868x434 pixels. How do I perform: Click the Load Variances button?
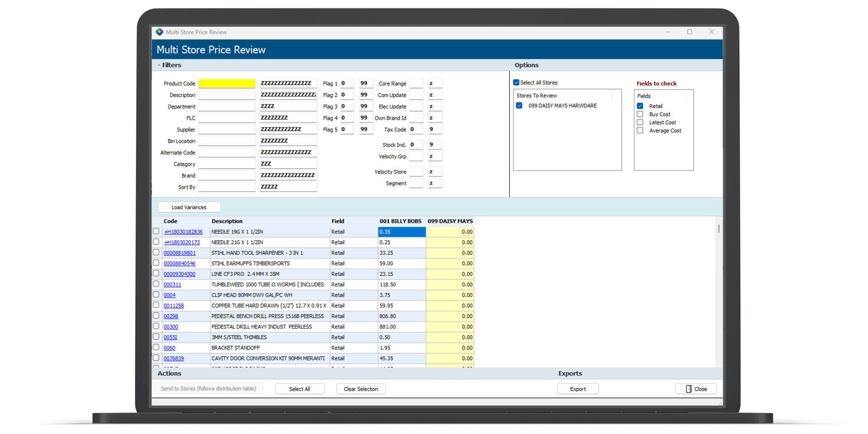pos(189,207)
